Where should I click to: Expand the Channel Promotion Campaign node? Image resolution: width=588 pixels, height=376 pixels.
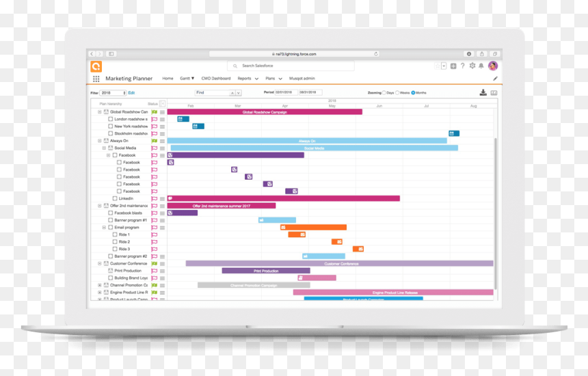point(100,285)
